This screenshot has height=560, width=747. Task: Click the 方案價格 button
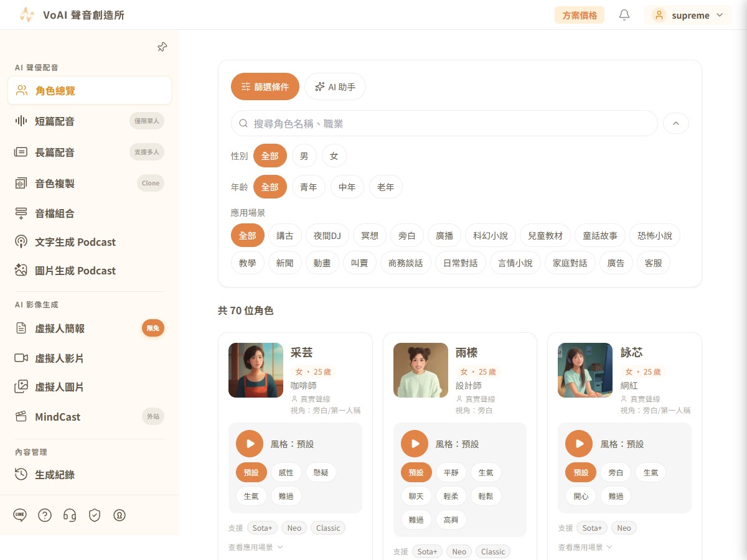580,15
